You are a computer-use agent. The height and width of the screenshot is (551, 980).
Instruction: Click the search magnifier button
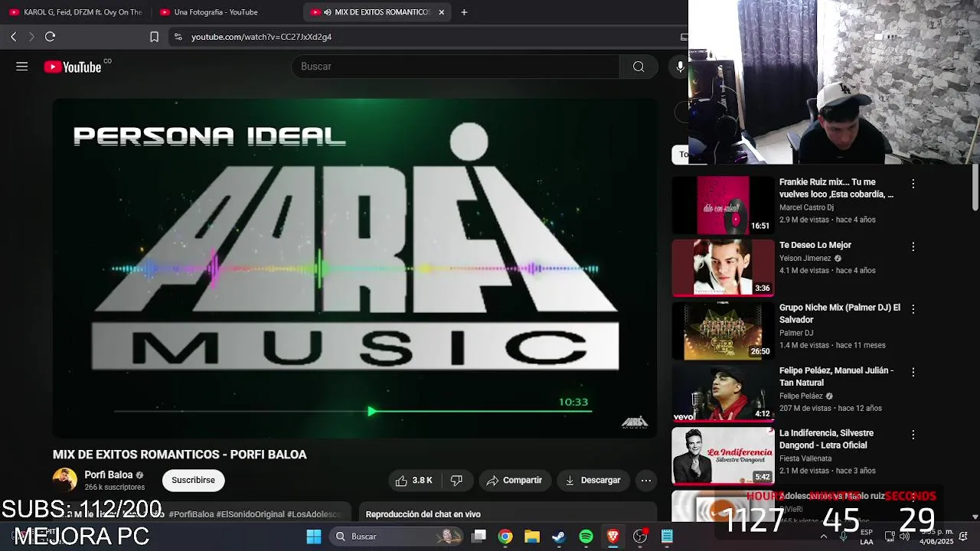coord(639,67)
